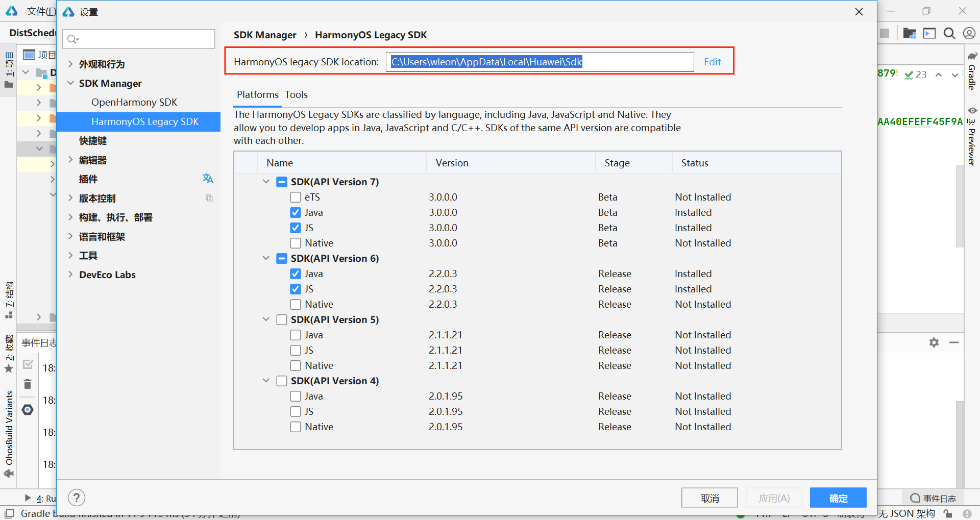The image size is (980, 520).
Task: Check Java 2.0.1.95 under API Version 4
Action: pyautogui.click(x=296, y=396)
